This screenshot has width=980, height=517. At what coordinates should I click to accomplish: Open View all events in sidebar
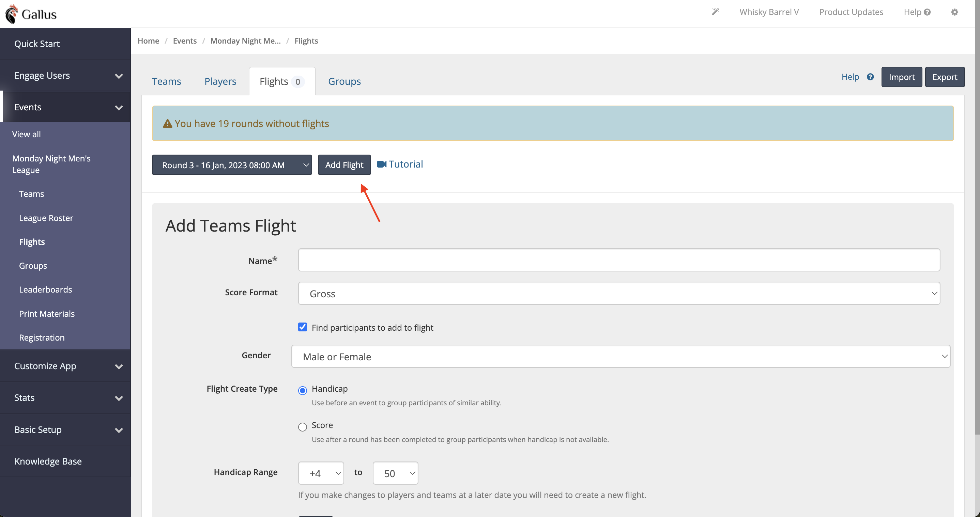coord(26,134)
